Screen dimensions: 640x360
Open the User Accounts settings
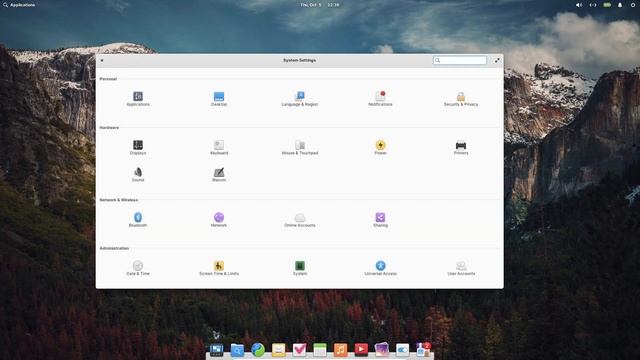[461, 268]
